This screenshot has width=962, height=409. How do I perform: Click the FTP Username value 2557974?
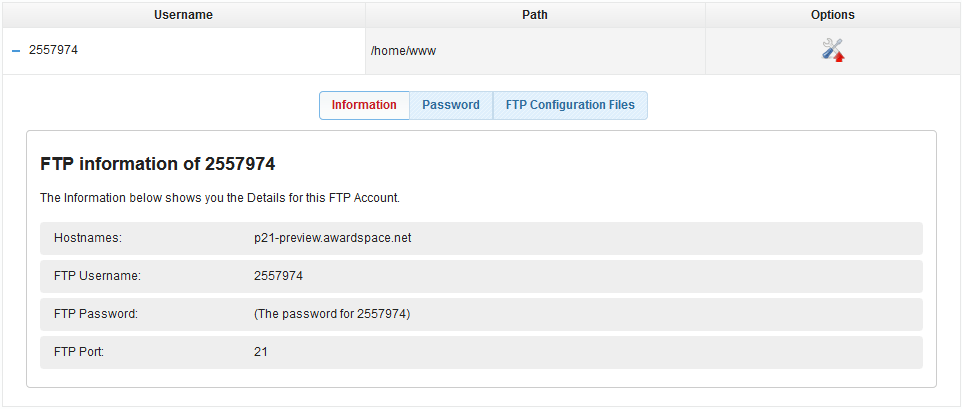279,276
